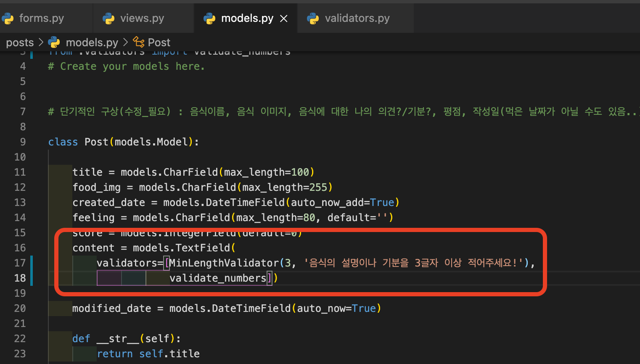Close the models.py tab
This screenshot has height=364, width=640.
(284, 18)
